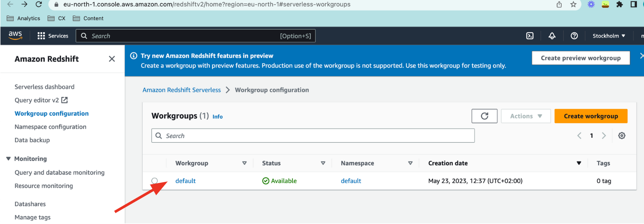Click the Available status cell
Screen dimensions: 644x224
tap(279, 181)
